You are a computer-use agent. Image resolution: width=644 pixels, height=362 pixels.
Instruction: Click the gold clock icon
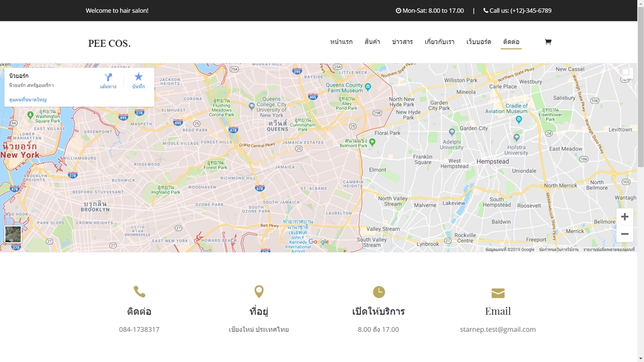(x=378, y=292)
